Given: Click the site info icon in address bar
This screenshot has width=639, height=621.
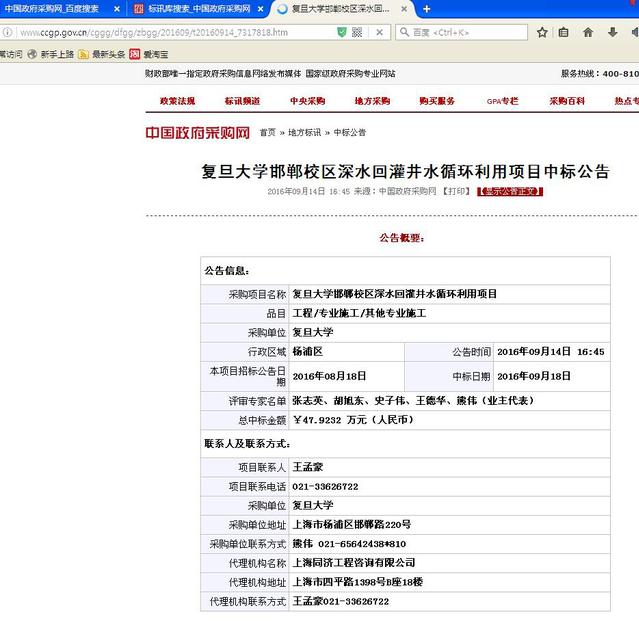Looking at the screenshot, I should (7, 32).
